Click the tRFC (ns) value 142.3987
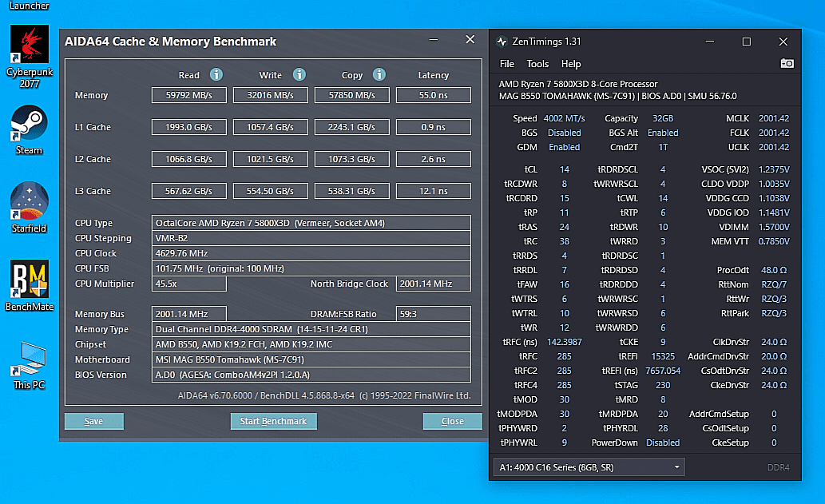Viewport: 825px width, 504px height. [x=564, y=342]
